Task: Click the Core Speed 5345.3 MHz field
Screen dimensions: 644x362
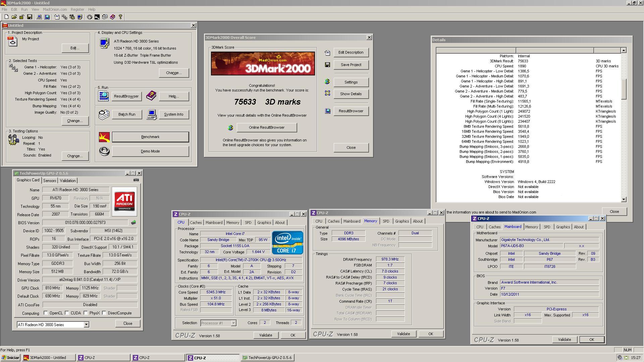Action: [x=216, y=292]
